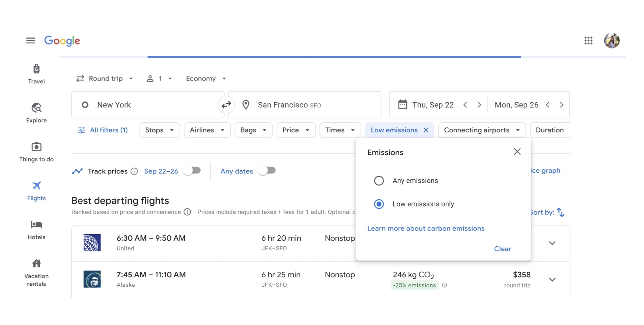Open the Google apps grid

588,40
